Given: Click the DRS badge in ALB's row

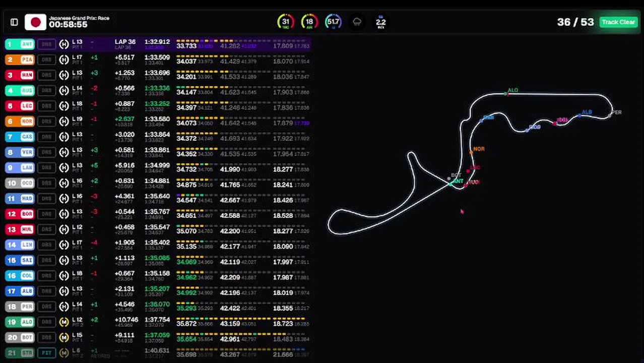Looking at the screenshot, I should click(46, 291).
